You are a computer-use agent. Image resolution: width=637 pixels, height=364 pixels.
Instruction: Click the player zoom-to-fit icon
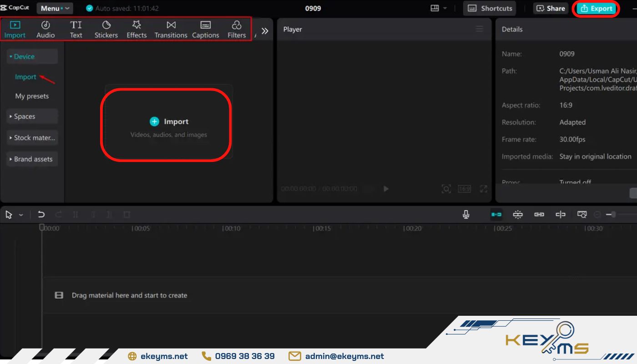pyautogui.click(x=446, y=188)
